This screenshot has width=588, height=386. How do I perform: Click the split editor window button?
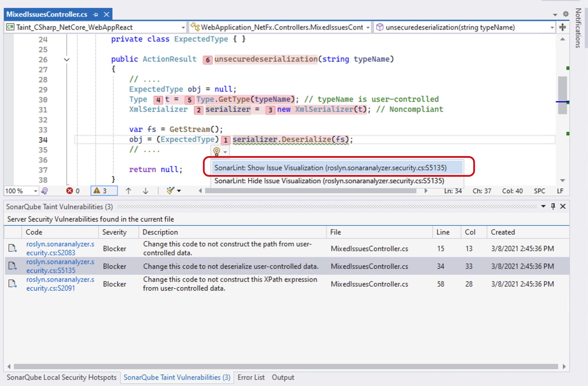point(562,27)
